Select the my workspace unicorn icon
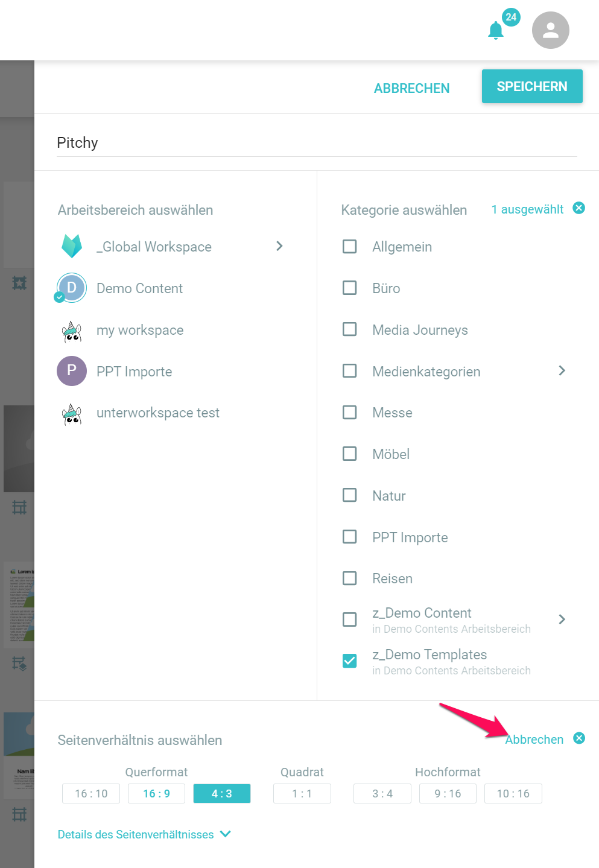 (72, 331)
